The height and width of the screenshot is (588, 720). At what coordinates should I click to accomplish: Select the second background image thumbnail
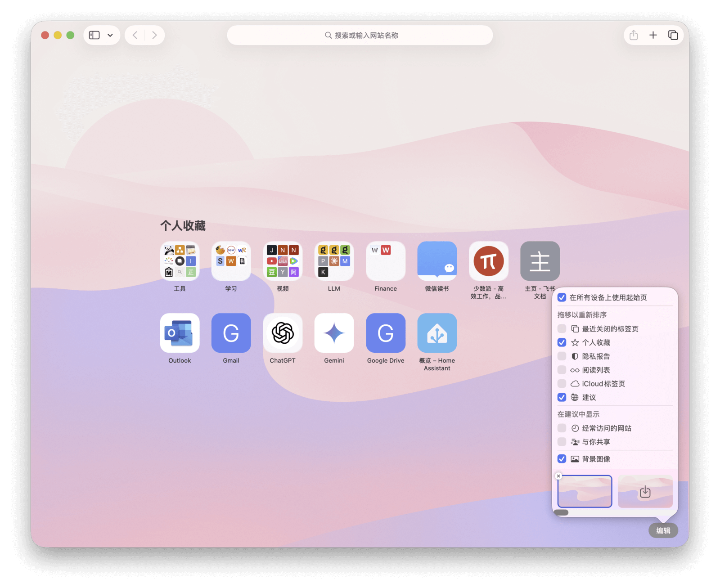(645, 491)
